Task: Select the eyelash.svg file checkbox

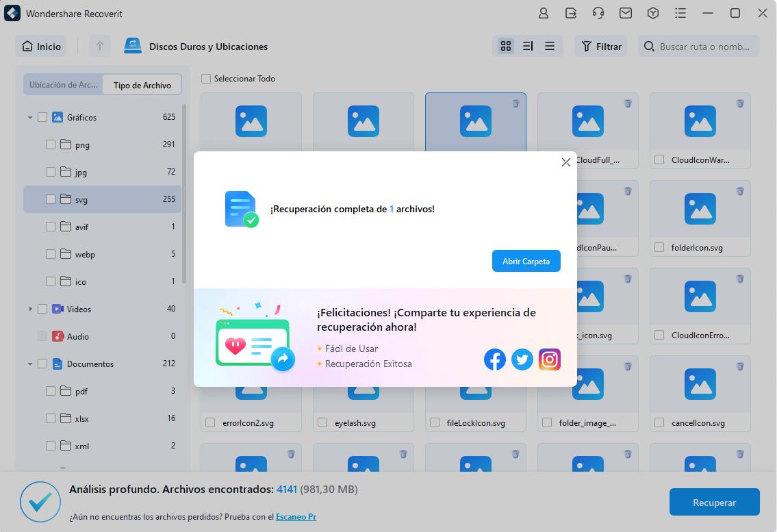Action: coord(322,422)
